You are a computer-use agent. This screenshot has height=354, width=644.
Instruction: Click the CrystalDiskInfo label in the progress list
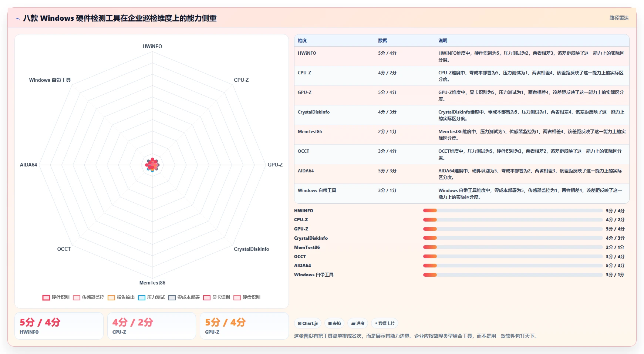311,238
